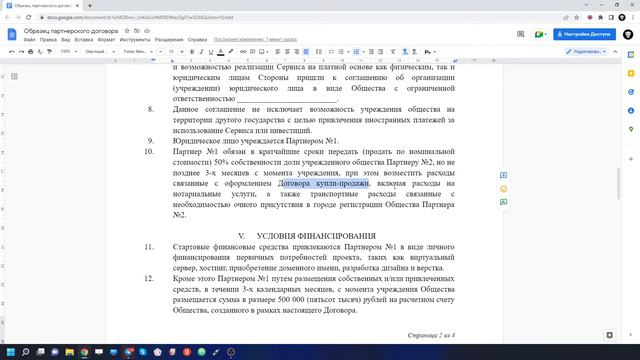Open the Times New Roman font dropdown
Screen dimensions: 640x360
(x=138, y=52)
